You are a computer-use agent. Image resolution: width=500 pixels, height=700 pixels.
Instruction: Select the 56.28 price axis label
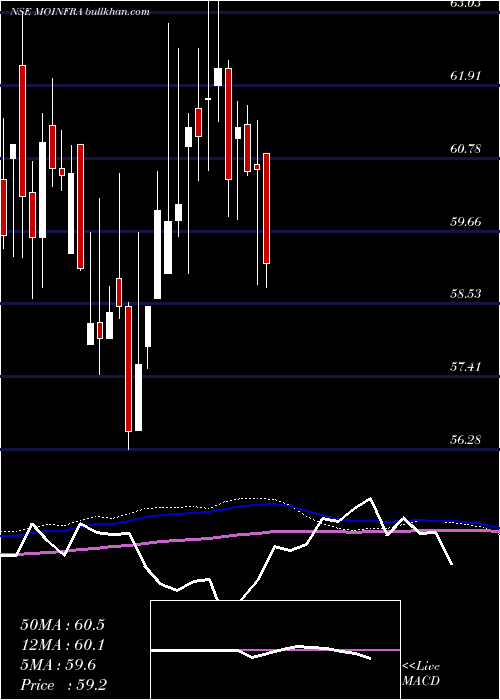(466, 440)
